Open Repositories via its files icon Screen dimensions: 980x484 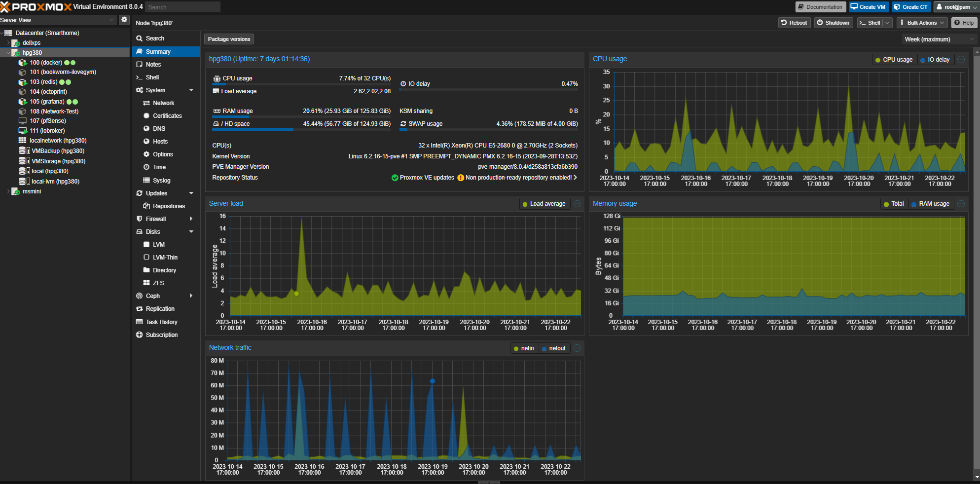pos(146,206)
